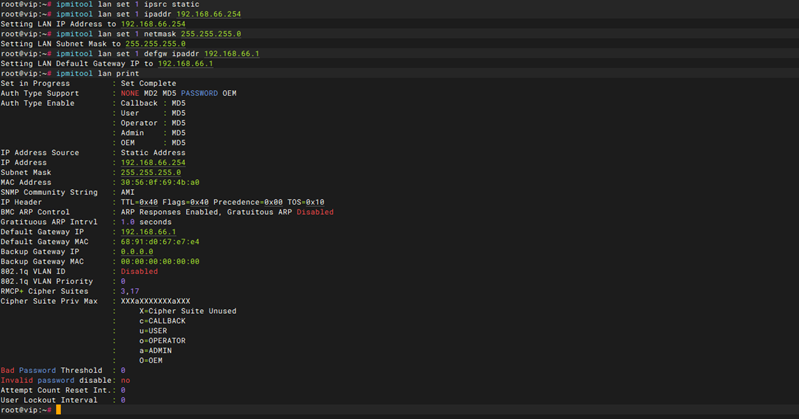
Task: Click the red Disabled in Gratuitous ARP
Action: coord(315,212)
